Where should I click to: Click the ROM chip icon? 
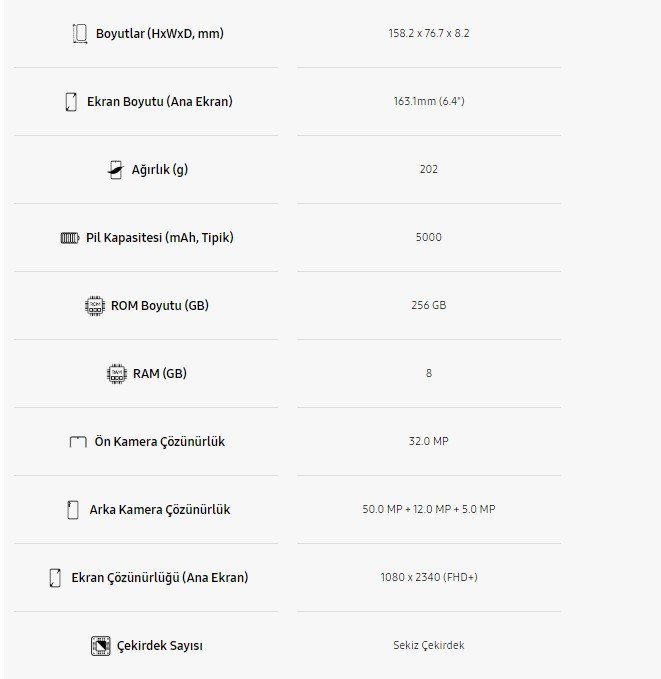pos(95,306)
